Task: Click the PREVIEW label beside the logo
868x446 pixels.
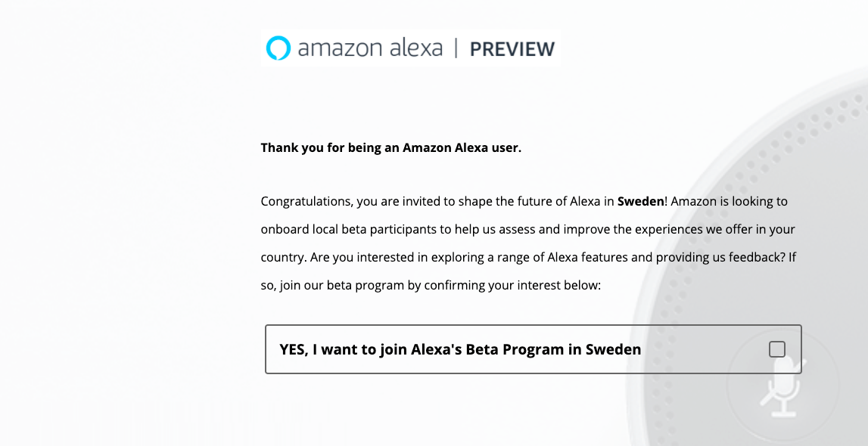Action: tap(512, 49)
